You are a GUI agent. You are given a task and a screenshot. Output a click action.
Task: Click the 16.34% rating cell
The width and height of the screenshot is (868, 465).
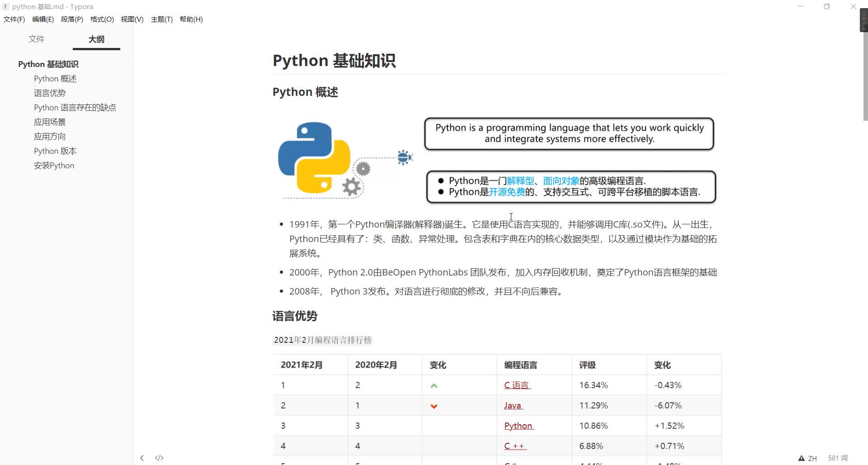tap(609, 385)
